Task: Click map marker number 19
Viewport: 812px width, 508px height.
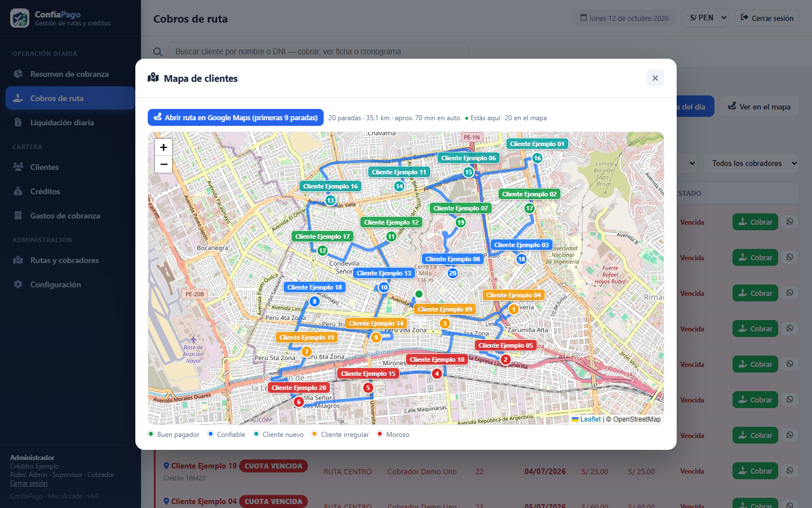Action: coord(461,222)
